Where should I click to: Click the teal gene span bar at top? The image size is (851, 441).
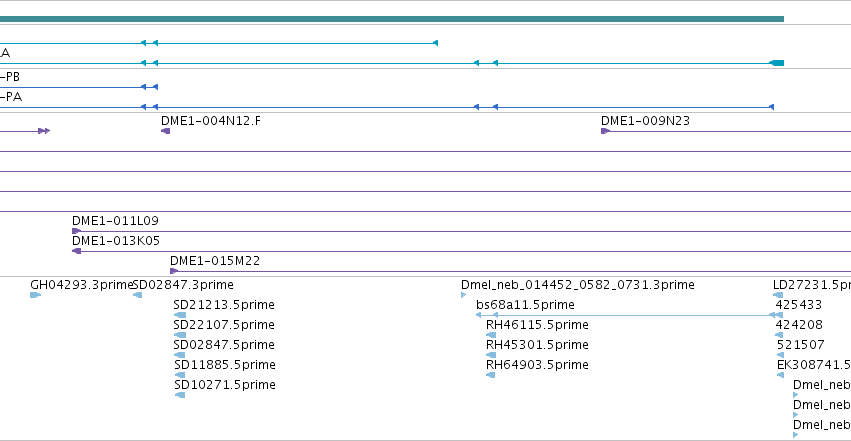pyautogui.click(x=392, y=19)
